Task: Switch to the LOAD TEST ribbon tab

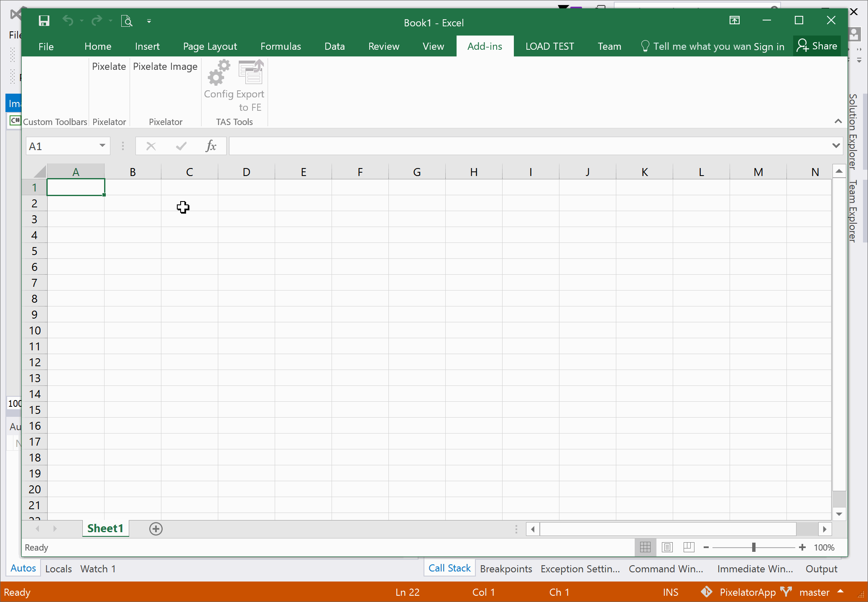Action: click(549, 46)
